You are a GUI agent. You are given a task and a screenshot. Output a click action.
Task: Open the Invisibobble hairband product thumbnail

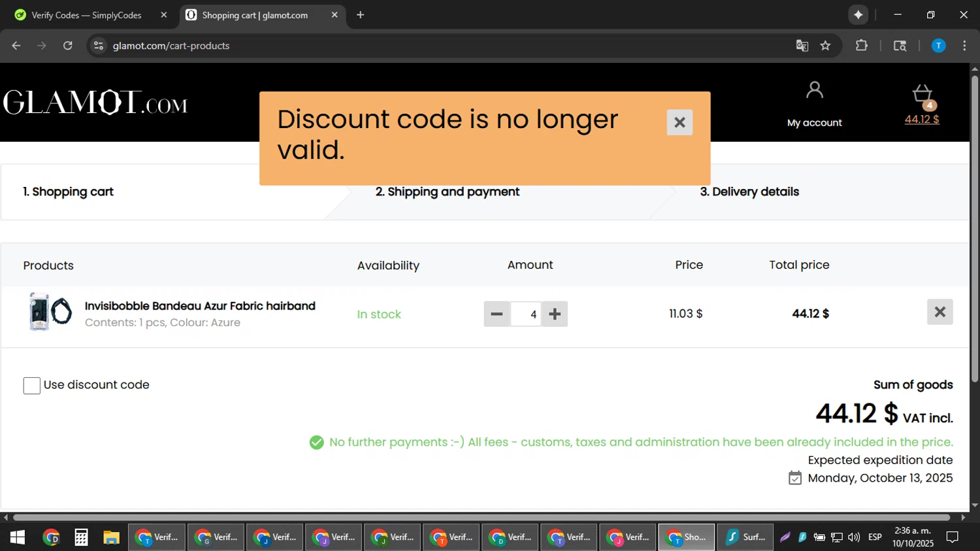50,312
